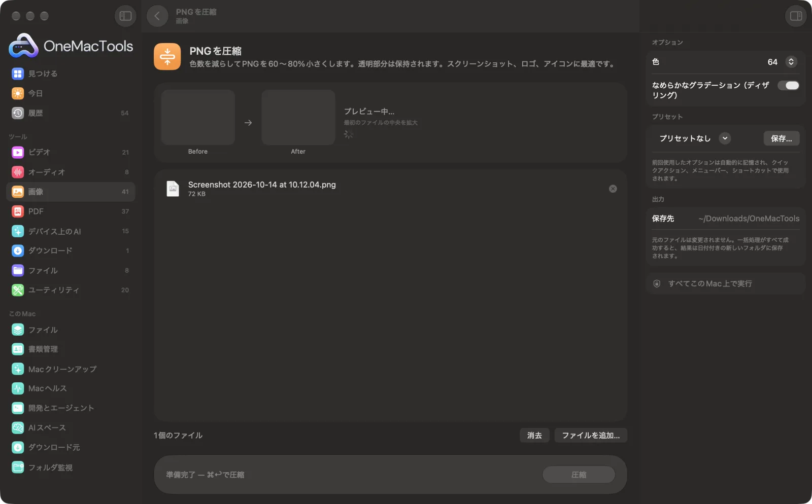Toggle the left sidebar icon
The image size is (812, 504).
[x=125, y=16]
